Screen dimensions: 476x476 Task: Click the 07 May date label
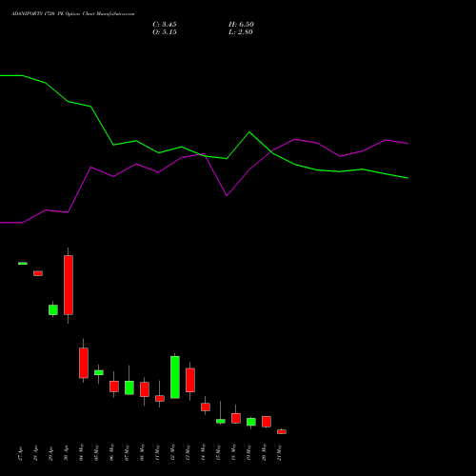pos(127,452)
